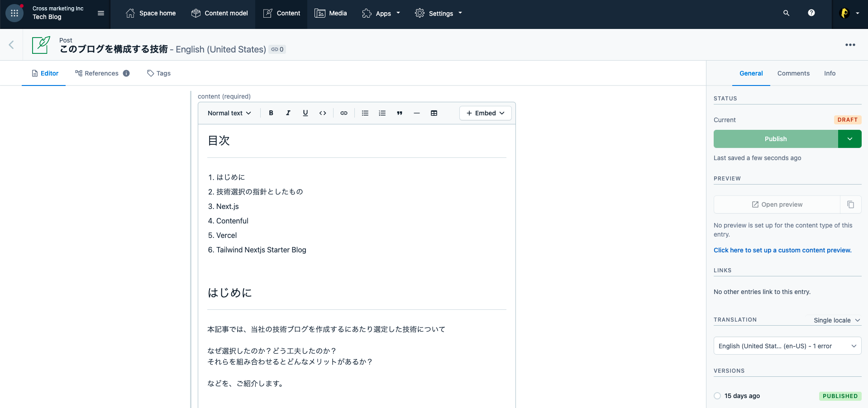Click the Open preview button
Screen dimensions: 868x408
[777, 204]
